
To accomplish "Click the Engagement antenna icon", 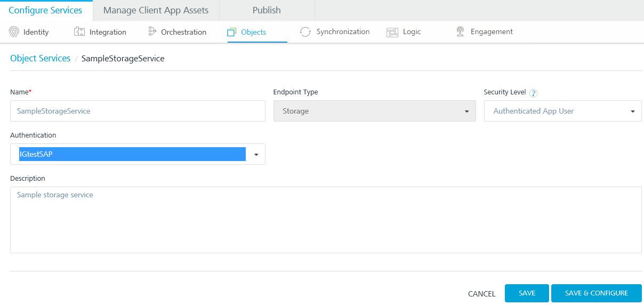I will [460, 32].
